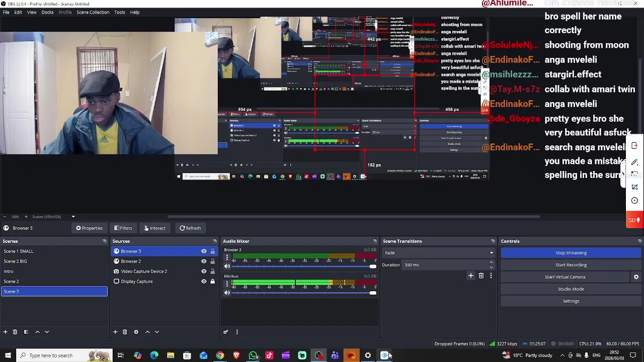Hide the Browser 3 source
This screenshot has height=362, width=644.
click(204, 251)
